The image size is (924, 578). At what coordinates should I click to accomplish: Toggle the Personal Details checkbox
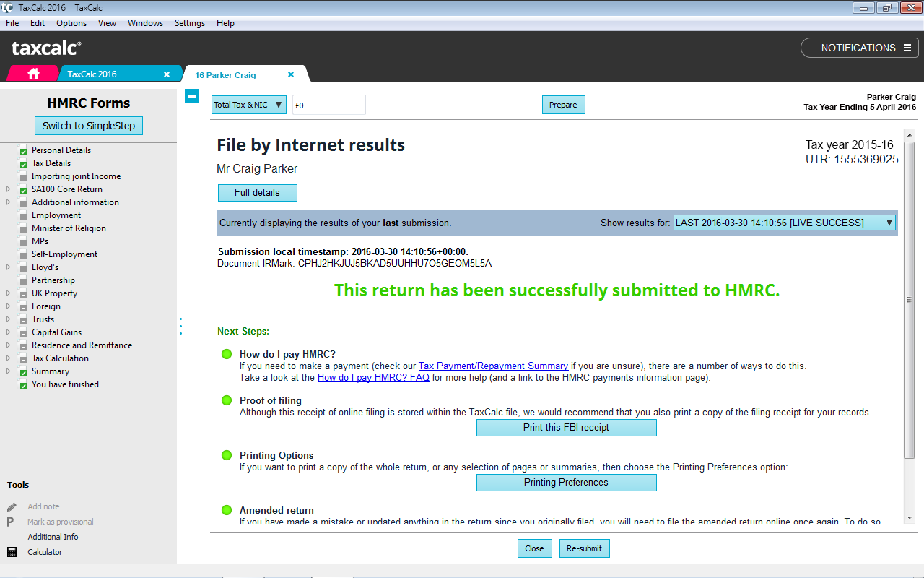pos(23,151)
